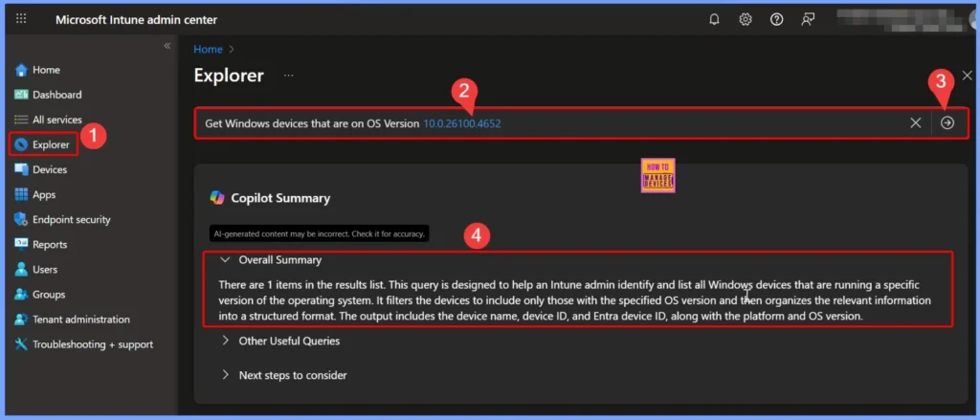Screen dimensions: 980x420
Task: Click the Tenant administration icon
Action: click(21, 319)
